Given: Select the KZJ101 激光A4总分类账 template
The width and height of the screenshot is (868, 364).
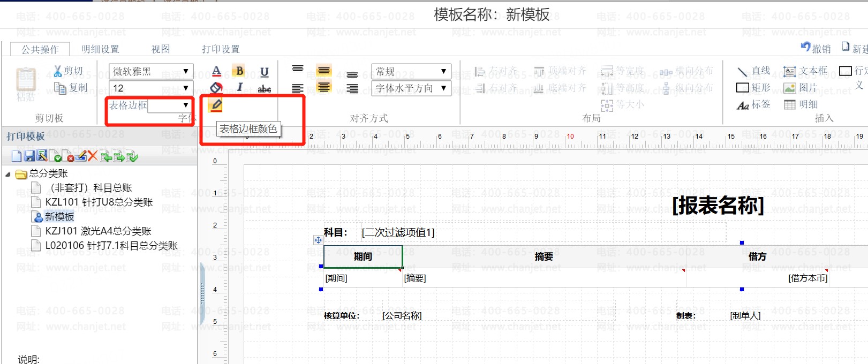Looking at the screenshot, I should pos(98,231).
